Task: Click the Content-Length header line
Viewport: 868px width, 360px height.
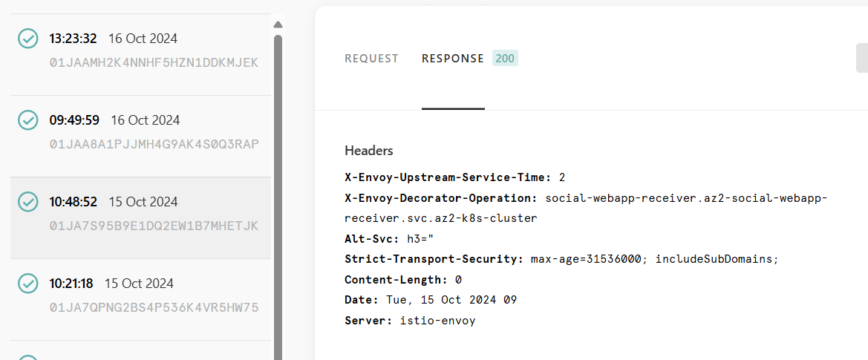Action: (403, 279)
